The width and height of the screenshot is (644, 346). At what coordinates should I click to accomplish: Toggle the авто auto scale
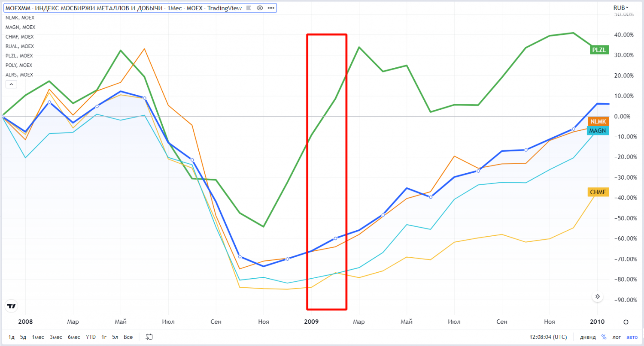click(632, 337)
